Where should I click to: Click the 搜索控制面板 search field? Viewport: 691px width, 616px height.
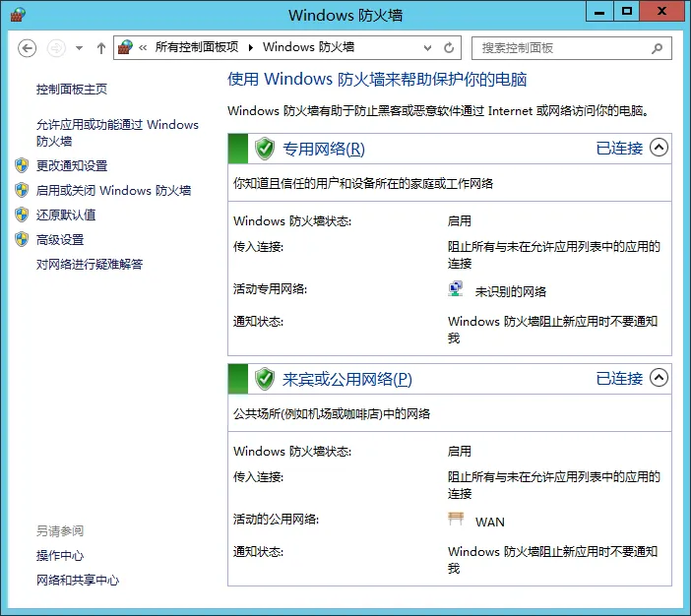(x=572, y=48)
